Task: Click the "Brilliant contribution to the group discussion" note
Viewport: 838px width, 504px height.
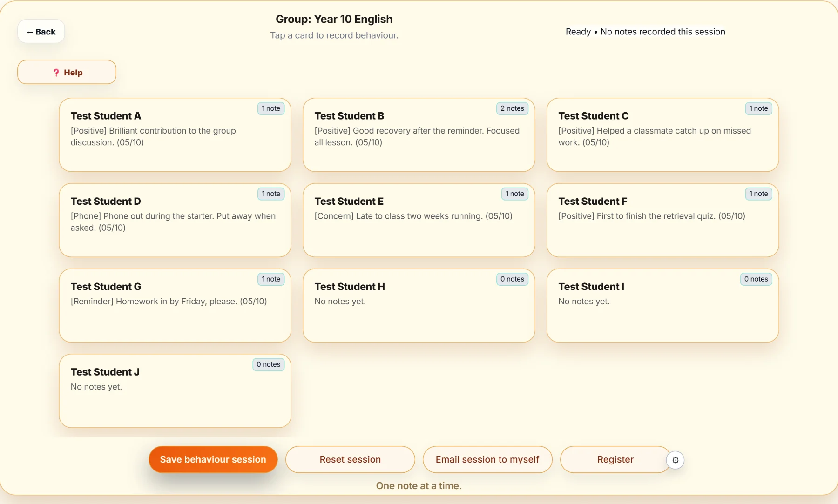Action: tap(153, 137)
